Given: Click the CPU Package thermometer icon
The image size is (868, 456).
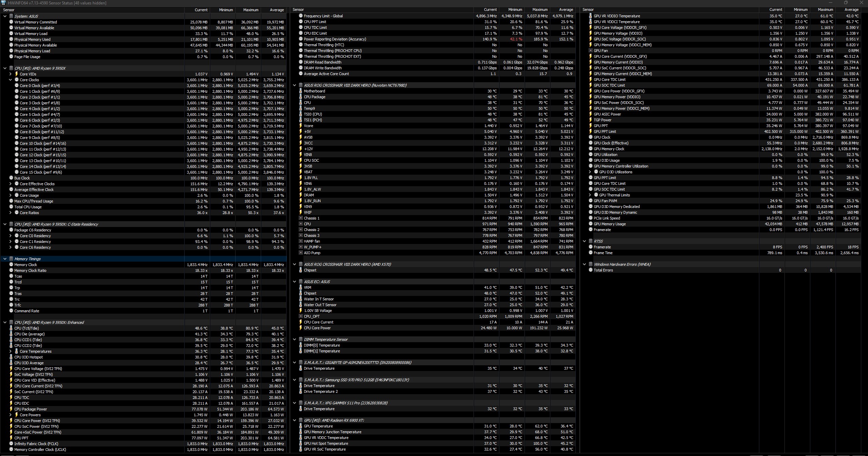Looking at the screenshot, I should click(x=300, y=97).
